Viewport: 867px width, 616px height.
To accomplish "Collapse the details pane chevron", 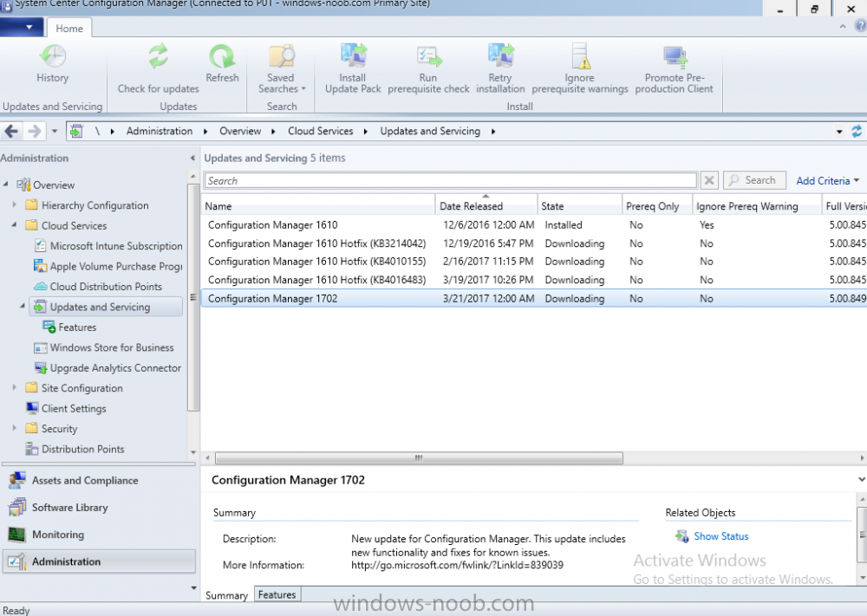I will coord(862,479).
